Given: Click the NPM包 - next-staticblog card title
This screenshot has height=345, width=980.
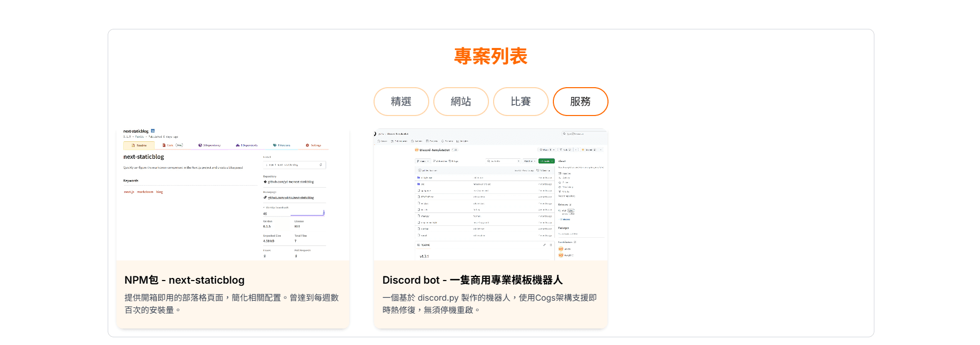Looking at the screenshot, I should [x=184, y=280].
